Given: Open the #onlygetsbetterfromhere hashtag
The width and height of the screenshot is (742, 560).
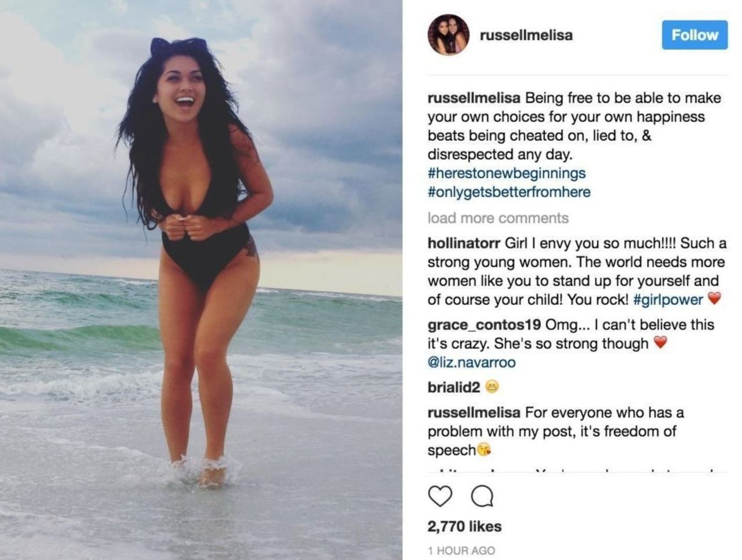Looking at the screenshot, I should click(x=509, y=192).
